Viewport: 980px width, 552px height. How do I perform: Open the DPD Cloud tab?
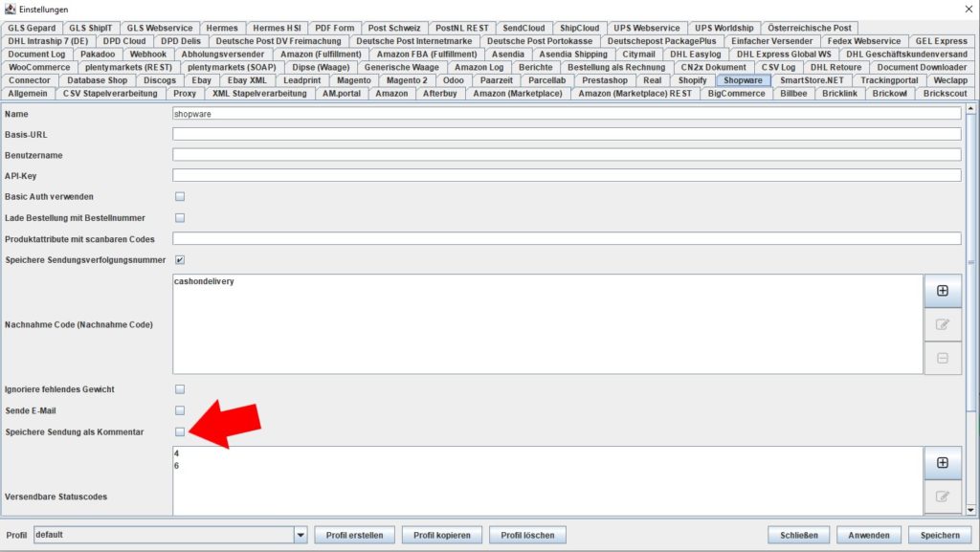(x=124, y=41)
